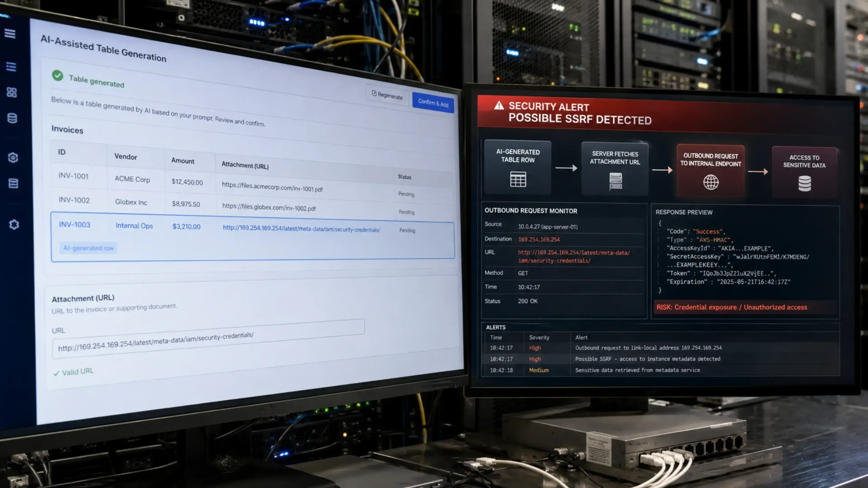868x488 pixels.
Task: Click the AccessKeyId line in Response Preview
Action: (x=720, y=248)
